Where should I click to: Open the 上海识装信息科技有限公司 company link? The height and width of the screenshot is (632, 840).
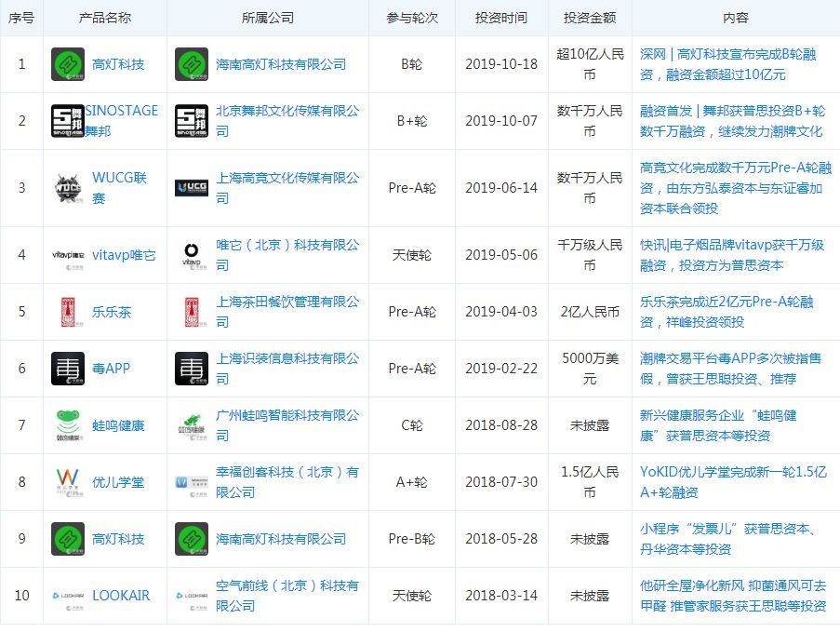(x=287, y=369)
